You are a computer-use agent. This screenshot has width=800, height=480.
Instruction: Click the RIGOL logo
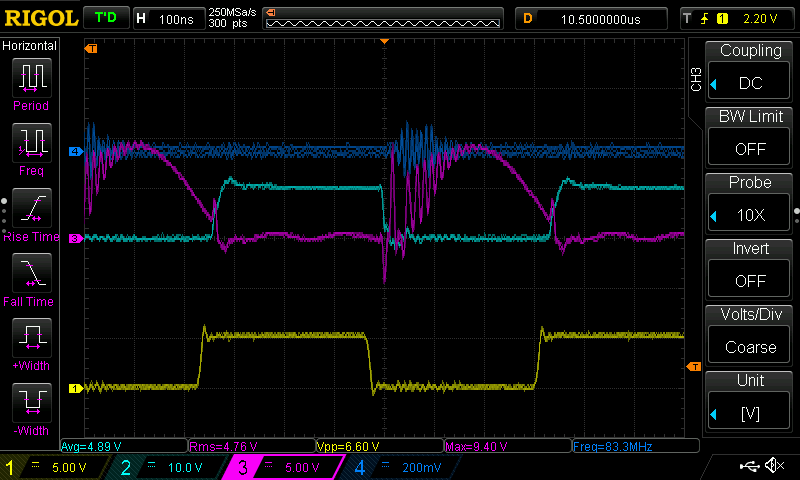coord(41,18)
